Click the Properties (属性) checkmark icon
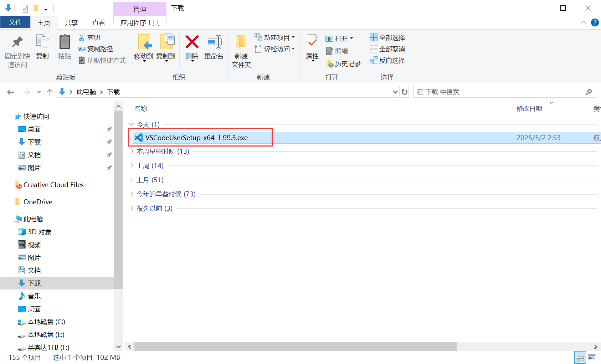 [x=313, y=42]
